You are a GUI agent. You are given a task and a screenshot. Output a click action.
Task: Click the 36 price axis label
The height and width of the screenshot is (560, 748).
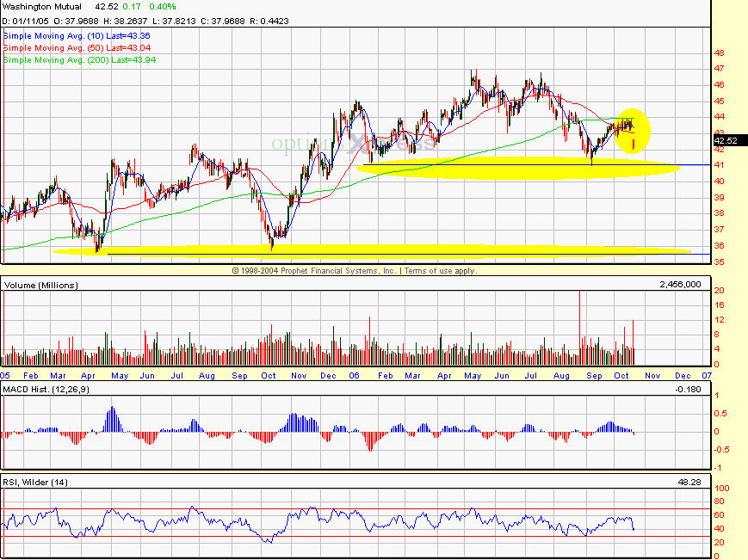720,246
